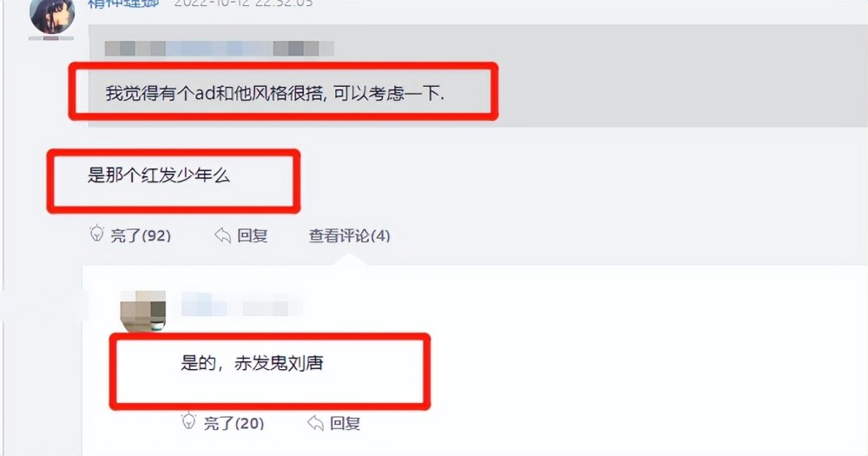
Task: Open the anime avatar of the top commenter
Action: click(52, 16)
